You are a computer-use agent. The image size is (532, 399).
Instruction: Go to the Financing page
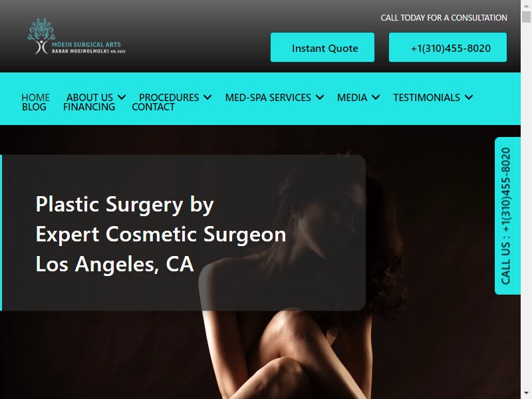click(x=89, y=107)
